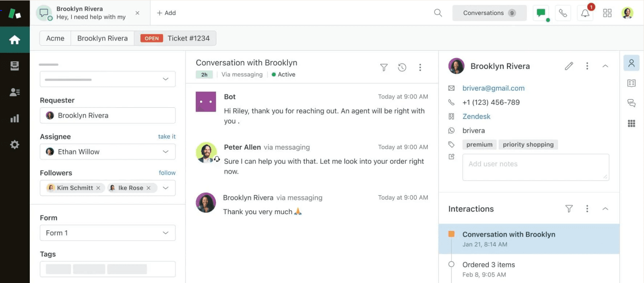Select the Ticket #1234 tab
Viewport: 644px width, 283px height.
pyautogui.click(x=175, y=38)
